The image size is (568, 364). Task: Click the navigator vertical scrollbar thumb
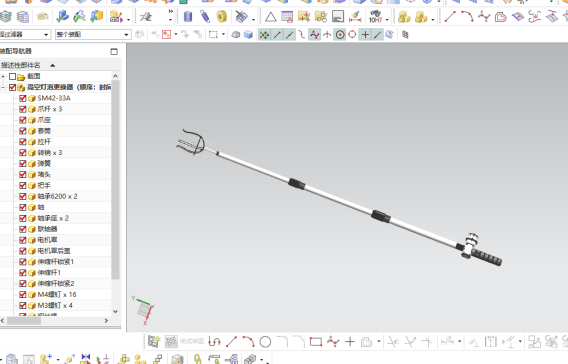point(115,180)
